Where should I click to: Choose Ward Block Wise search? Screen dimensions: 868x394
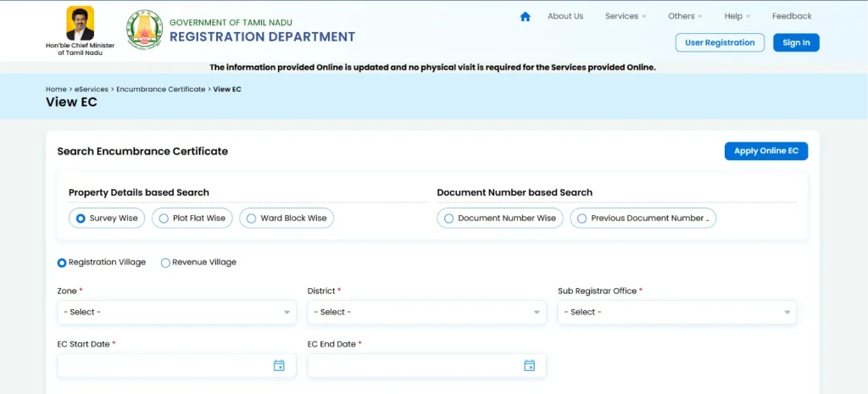(287, 218)
